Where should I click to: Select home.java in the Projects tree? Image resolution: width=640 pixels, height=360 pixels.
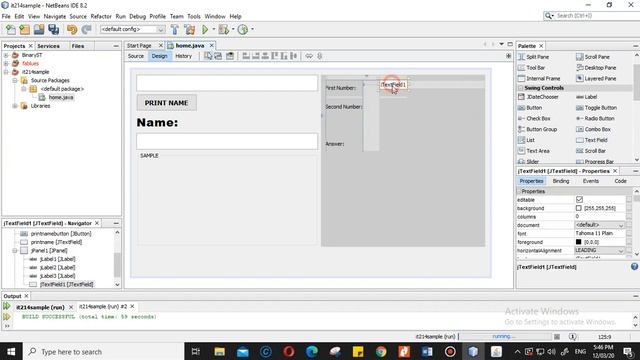pyautogui.click(x=61, y=97)
